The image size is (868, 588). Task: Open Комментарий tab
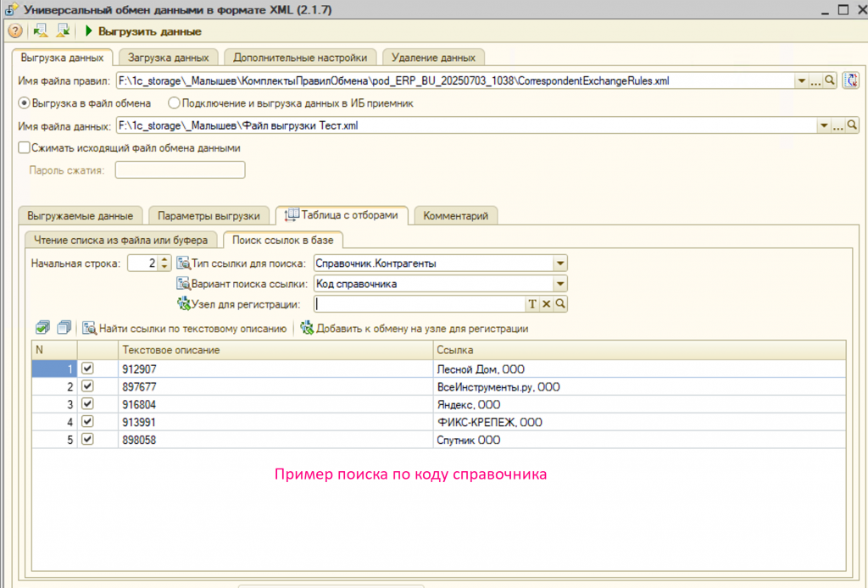tap(455, 216)
